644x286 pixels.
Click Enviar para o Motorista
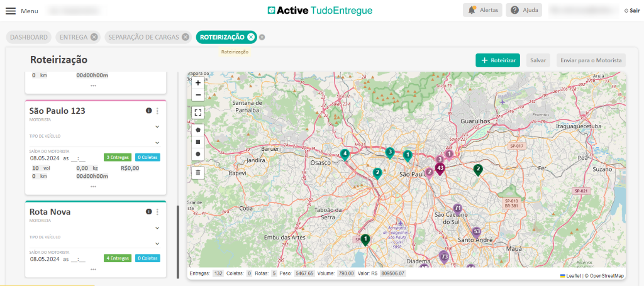click(x=591, y=60)
